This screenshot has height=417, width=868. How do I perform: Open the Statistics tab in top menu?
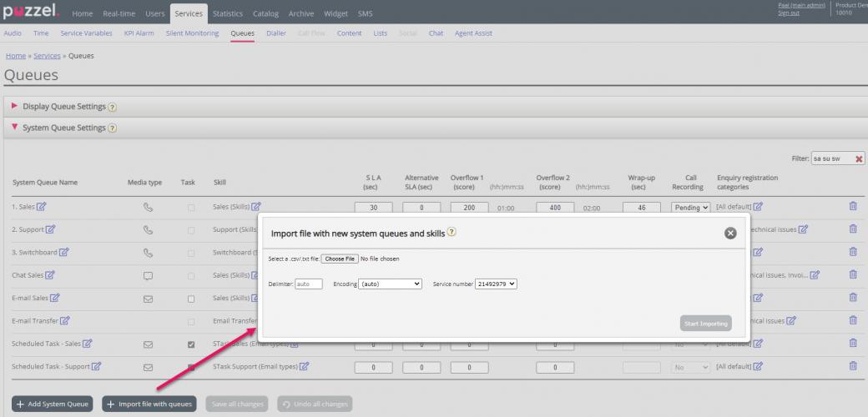(227, 14)
